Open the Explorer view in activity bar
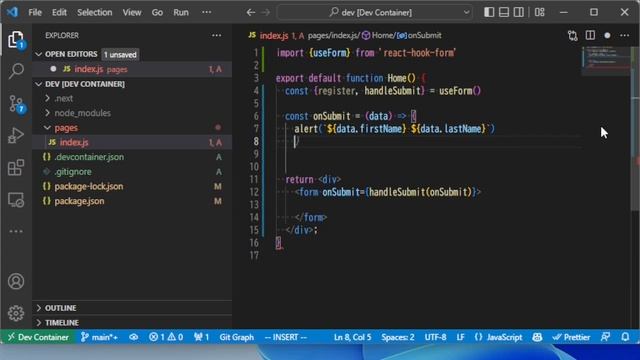Screen dimensions: 640x360 point(16,40)
